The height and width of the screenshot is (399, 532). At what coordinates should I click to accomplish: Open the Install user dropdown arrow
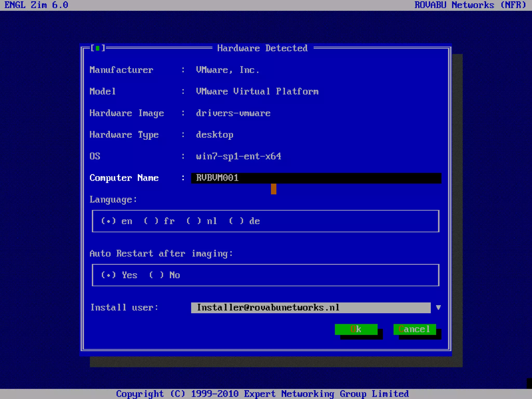pos(438,308)
